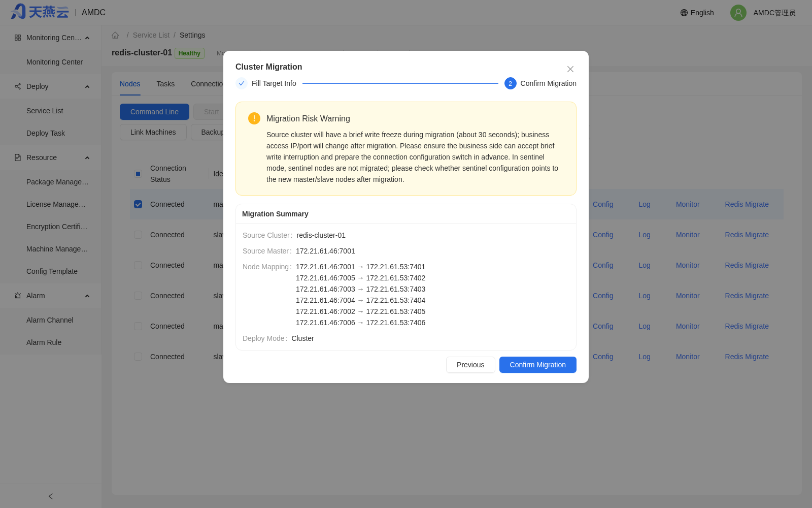812x508 pixels.
Task: Open Log link in third row
Action: click(645, 265)
